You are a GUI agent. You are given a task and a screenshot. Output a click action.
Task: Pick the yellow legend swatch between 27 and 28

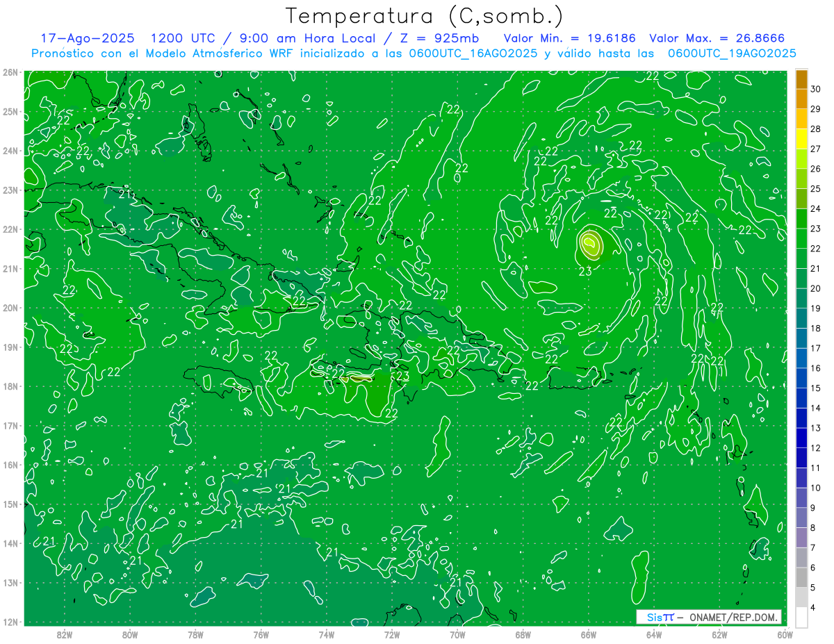[x=801, y=138]
